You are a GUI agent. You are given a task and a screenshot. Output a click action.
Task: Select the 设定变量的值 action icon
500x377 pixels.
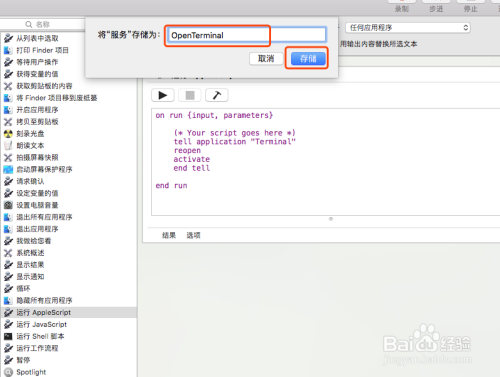[x=8, y=193]
